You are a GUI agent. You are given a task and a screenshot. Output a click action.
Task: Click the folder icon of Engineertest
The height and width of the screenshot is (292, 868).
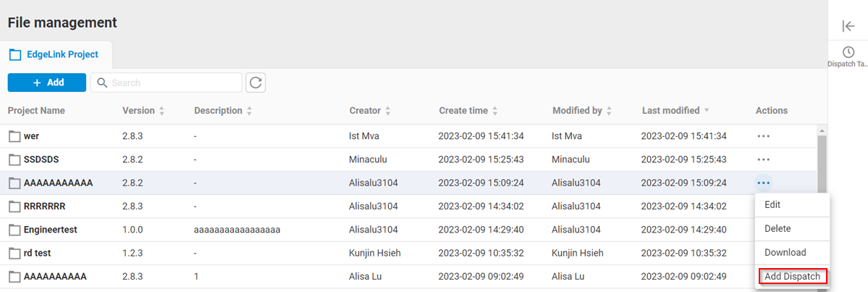pyautogui.click(x=14, y=230)
